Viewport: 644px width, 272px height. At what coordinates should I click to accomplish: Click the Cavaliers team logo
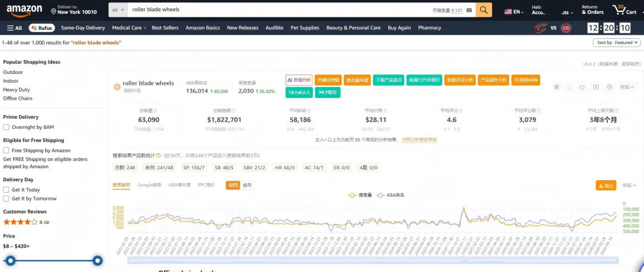[x=540, y=28]
